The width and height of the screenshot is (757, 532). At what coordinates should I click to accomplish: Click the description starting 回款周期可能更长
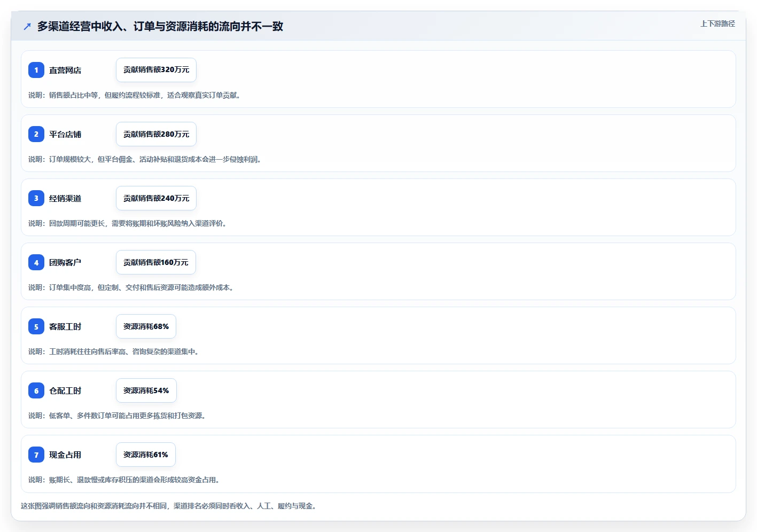point(128,223)
